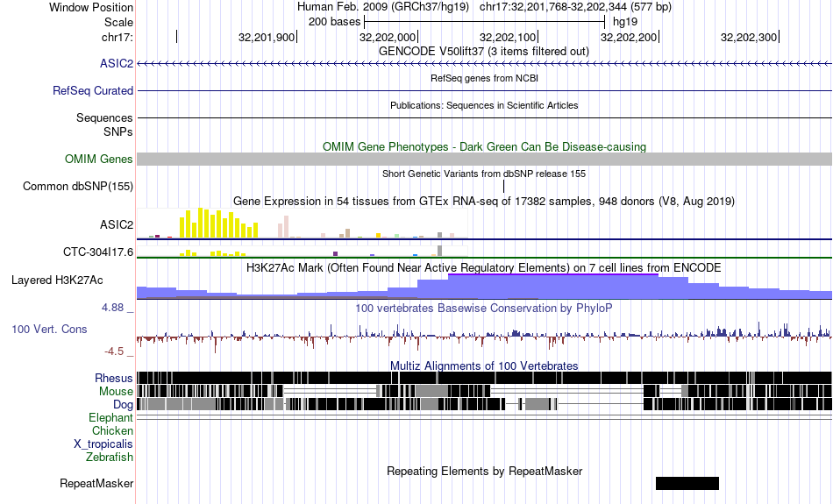Click the ASIC2 gene track label
The image size is (833, 504).
[x=117, y=64]
